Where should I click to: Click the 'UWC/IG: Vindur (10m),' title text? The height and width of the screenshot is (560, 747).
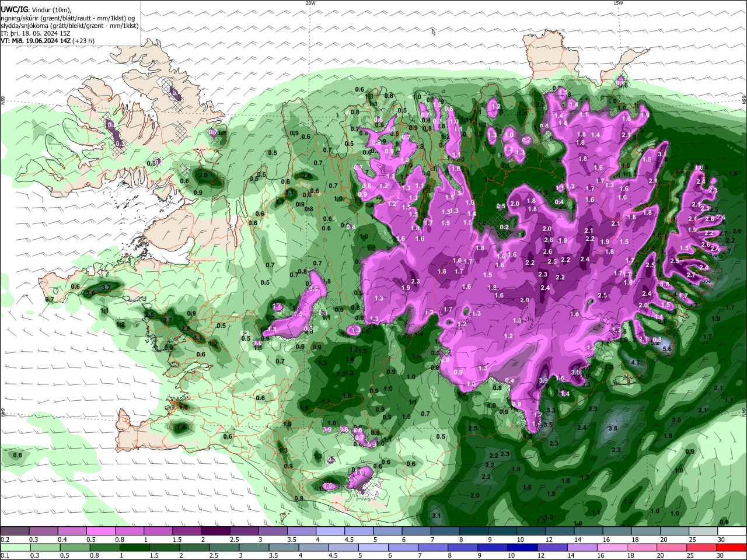coord(36,10)
